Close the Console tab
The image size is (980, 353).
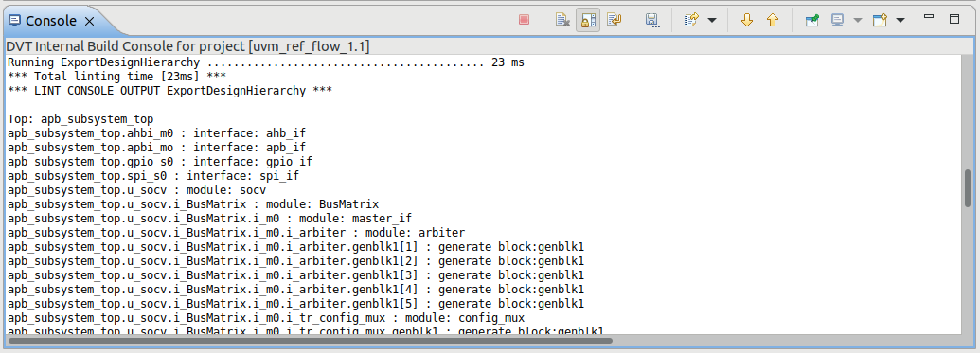pos(89,21)
